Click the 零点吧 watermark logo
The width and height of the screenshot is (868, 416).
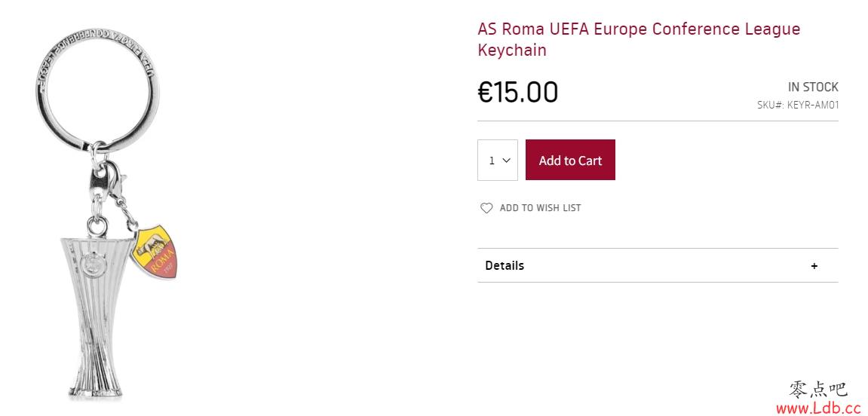(818, 389)
